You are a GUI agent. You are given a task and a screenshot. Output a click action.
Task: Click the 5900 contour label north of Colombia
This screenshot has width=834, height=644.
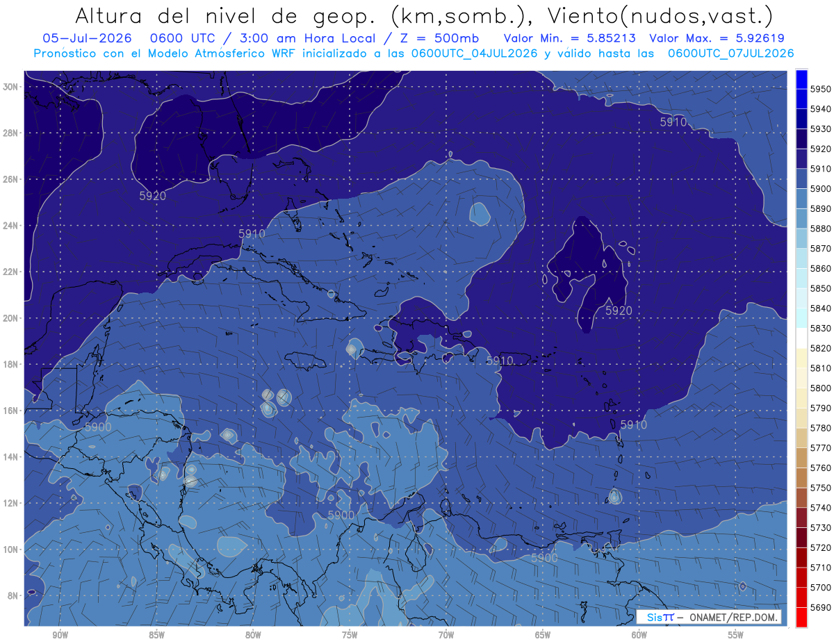point(341,515)
